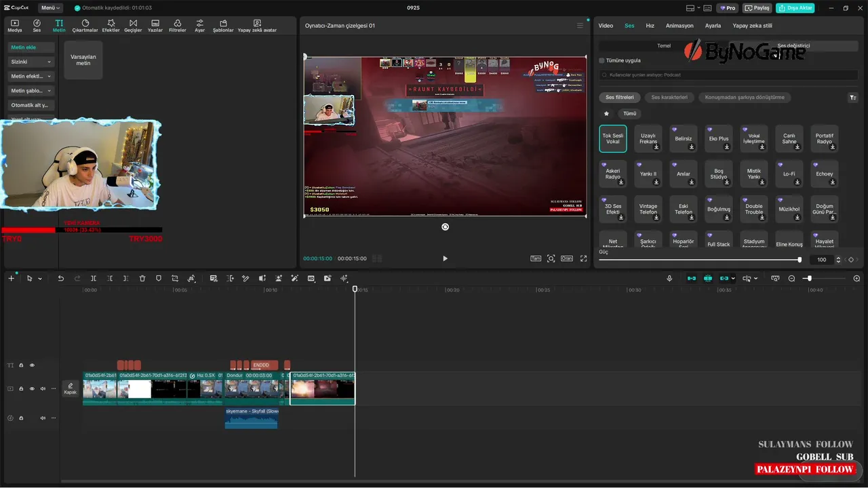Click the Güç strength slider handle
This screenshot has height=488, width=868.
[800, 260]
